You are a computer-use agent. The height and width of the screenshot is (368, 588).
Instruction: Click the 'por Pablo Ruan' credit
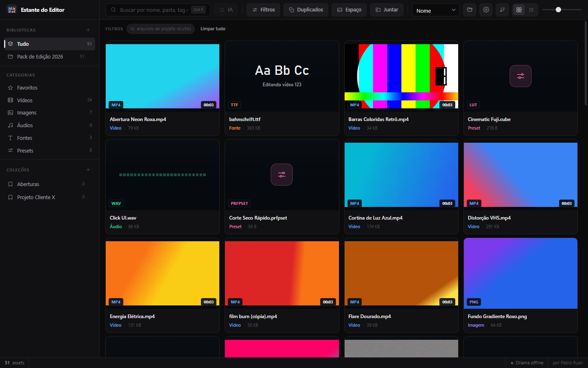point(568,363)
